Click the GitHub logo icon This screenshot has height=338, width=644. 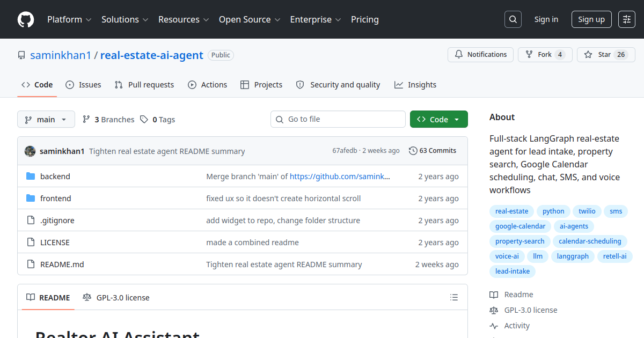[26, 19]
